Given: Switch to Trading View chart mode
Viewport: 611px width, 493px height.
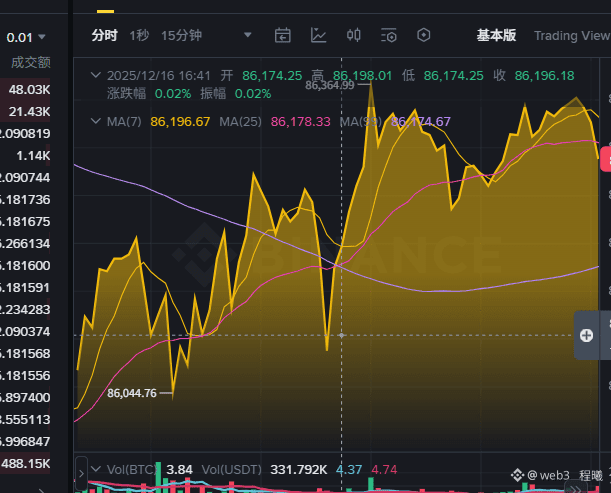Looking at the screenshot, I should pos(572,35).
